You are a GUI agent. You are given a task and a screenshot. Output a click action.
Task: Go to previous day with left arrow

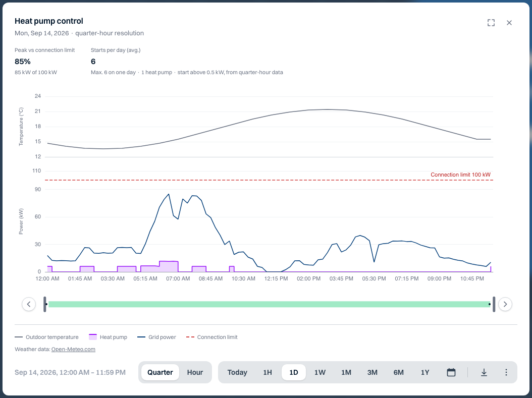tap(29, 304)
